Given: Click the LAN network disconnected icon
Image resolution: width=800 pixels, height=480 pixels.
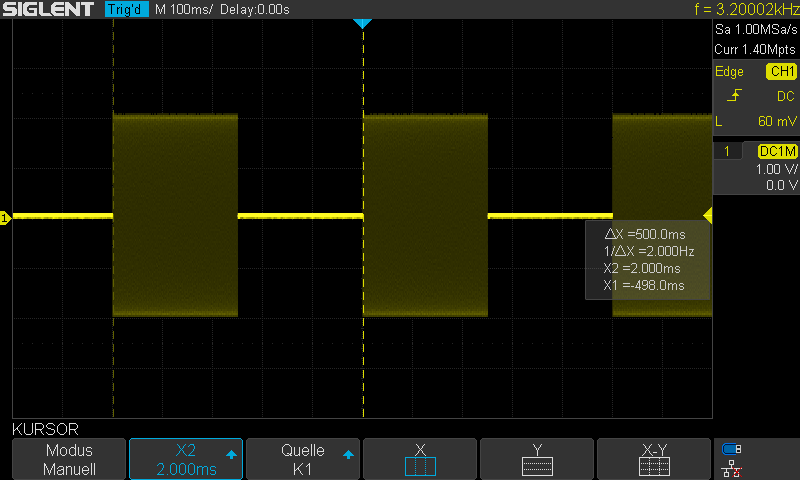Looking at the screenshot, I should click(732, 468).
